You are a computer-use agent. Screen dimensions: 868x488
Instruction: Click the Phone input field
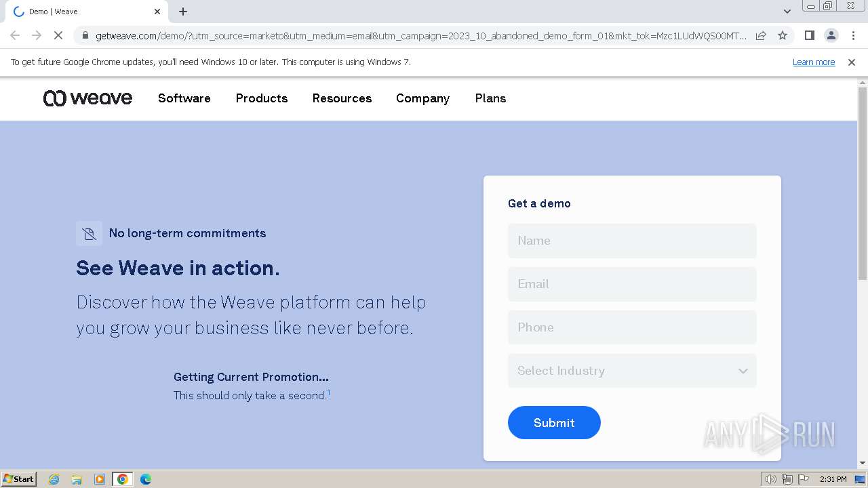(632, 327)
